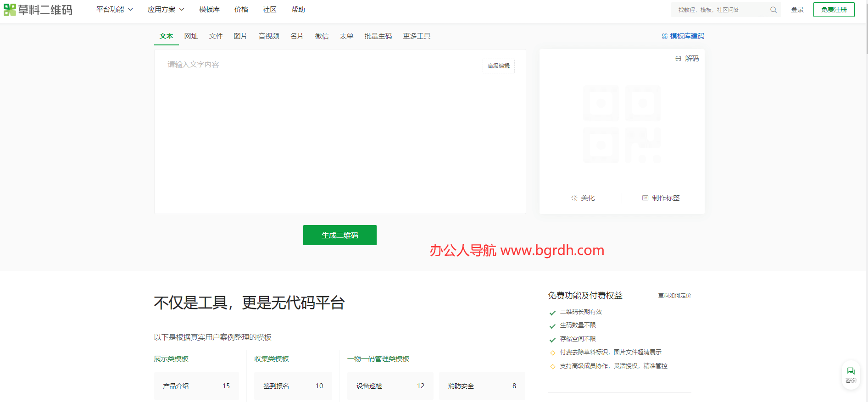Expand the 应用方案 dropdown menu
This screenshot has width=868, height=402.
pyautogui.click(x=166, y=10)
